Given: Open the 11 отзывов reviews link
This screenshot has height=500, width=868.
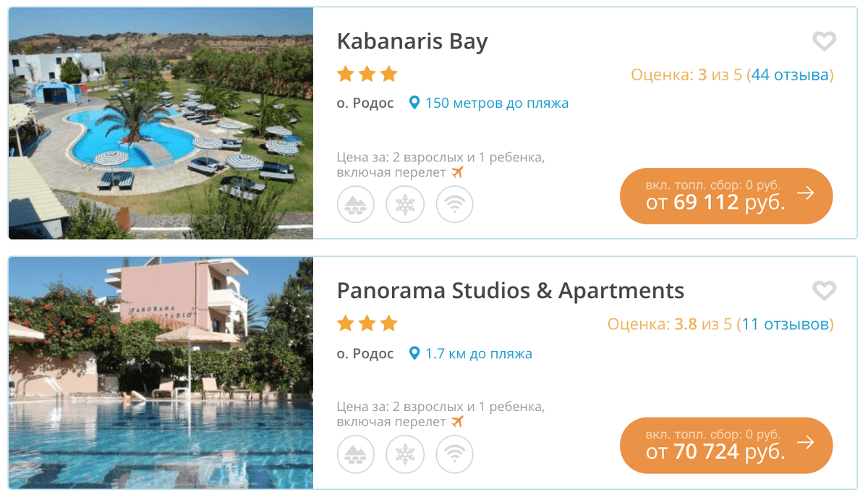Looking at the screenshot, I should 786,324.
